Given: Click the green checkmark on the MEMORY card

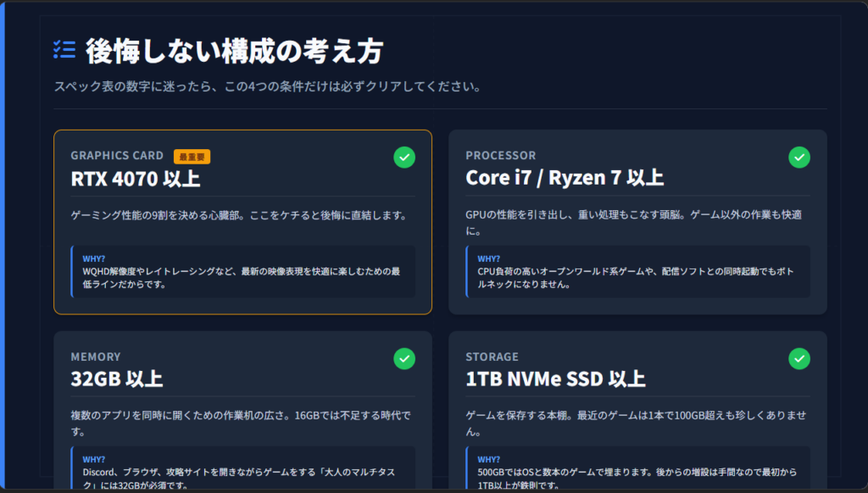Looking at the screenshot, I should pos(404,358).
